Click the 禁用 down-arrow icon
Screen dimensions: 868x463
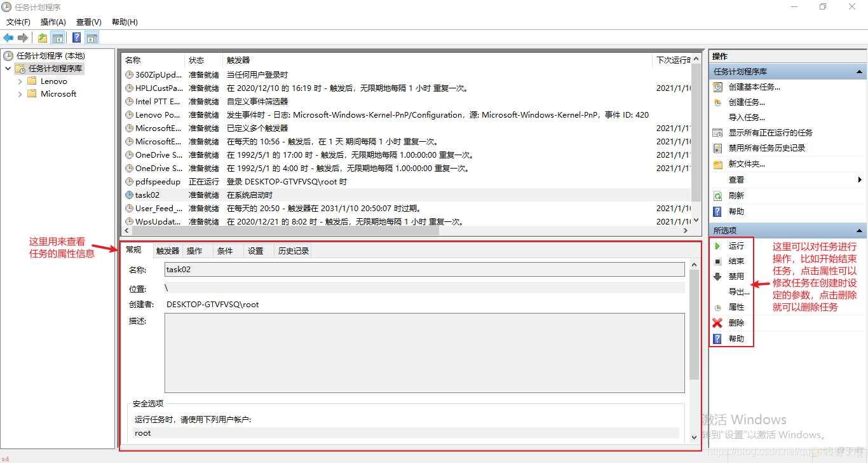(718, 277)
